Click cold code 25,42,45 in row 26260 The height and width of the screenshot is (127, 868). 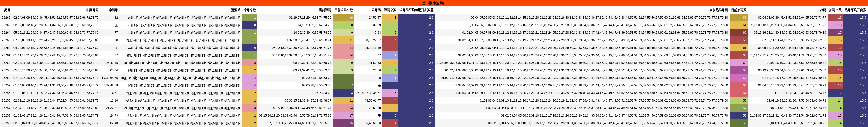coord(112,63)
